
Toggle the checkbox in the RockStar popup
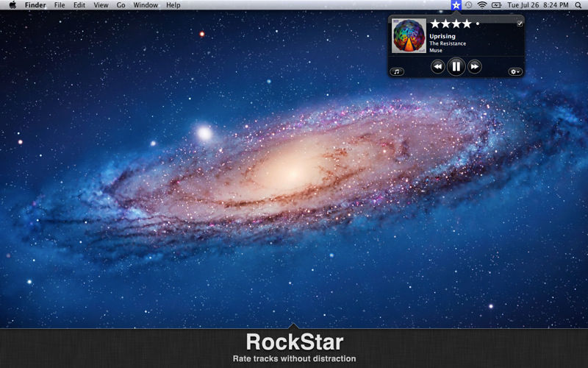(x=520, y=24)
